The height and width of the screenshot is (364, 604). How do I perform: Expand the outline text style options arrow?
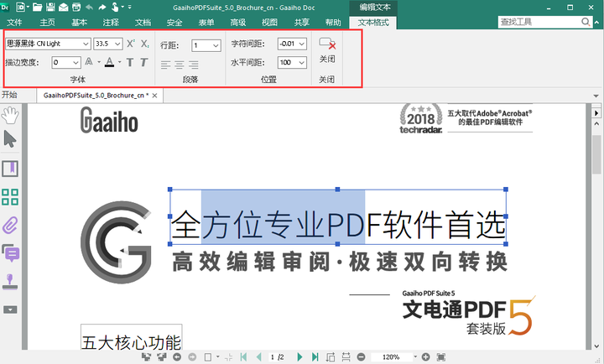click(x=99, y=62)
